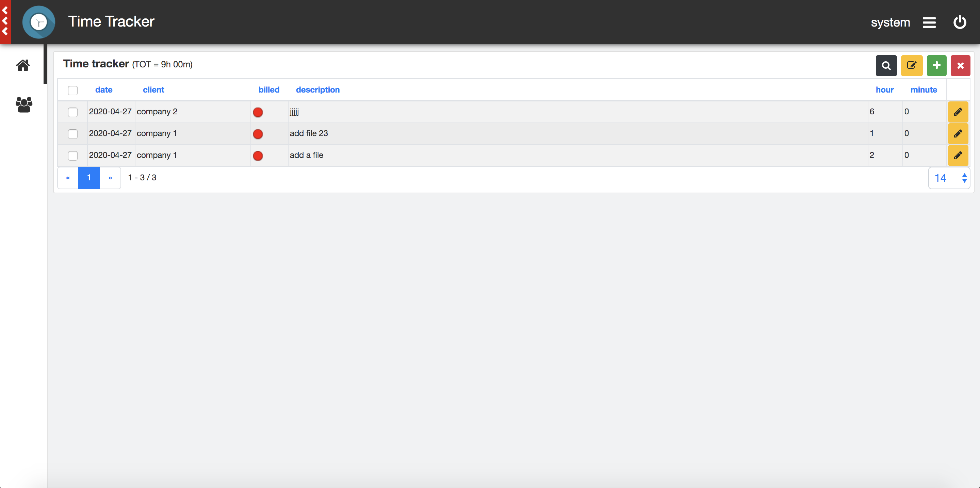
Task: Open the hamburger menu next to system
Action: click(x=929, y=22)
